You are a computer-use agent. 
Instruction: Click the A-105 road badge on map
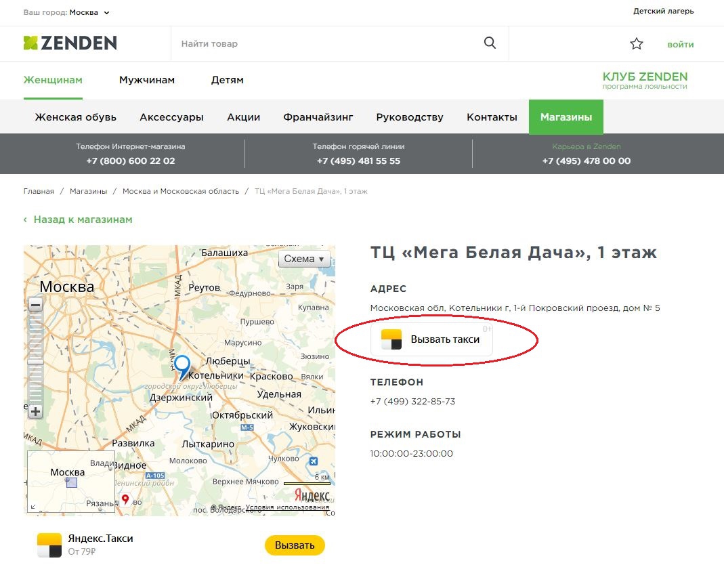(155, 476)
